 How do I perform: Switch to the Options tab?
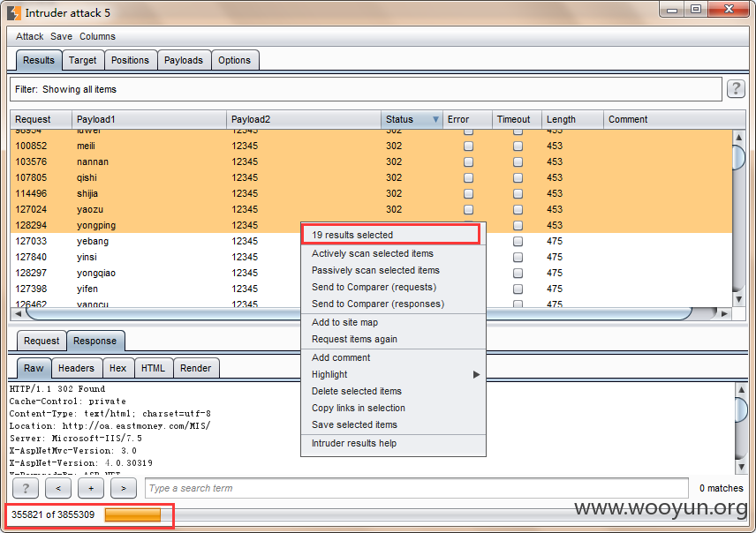point(234,60)
